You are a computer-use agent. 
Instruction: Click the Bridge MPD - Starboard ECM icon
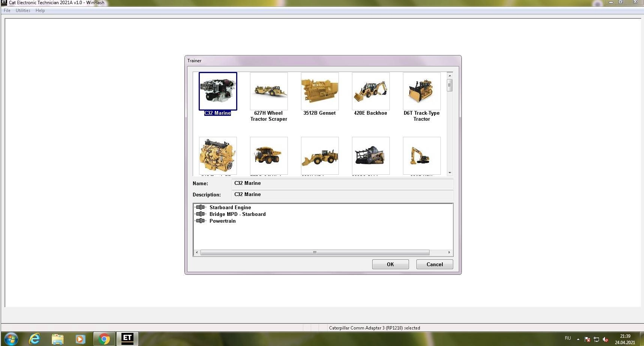(x=201, y=214)
